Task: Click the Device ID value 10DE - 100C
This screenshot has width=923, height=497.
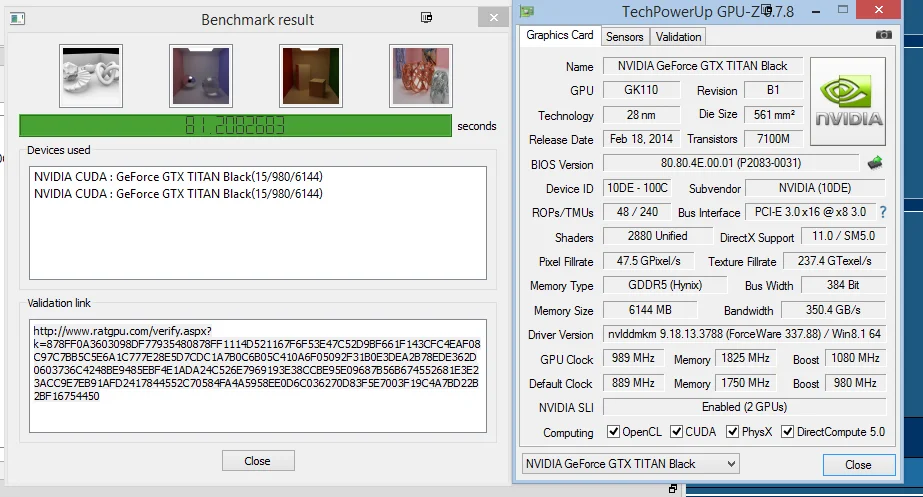Action: (x=638, y=188)
